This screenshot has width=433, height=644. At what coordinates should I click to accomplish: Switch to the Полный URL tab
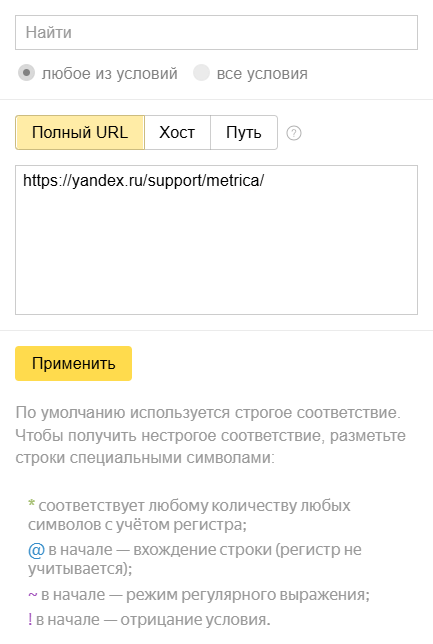[x=80, y=133]
